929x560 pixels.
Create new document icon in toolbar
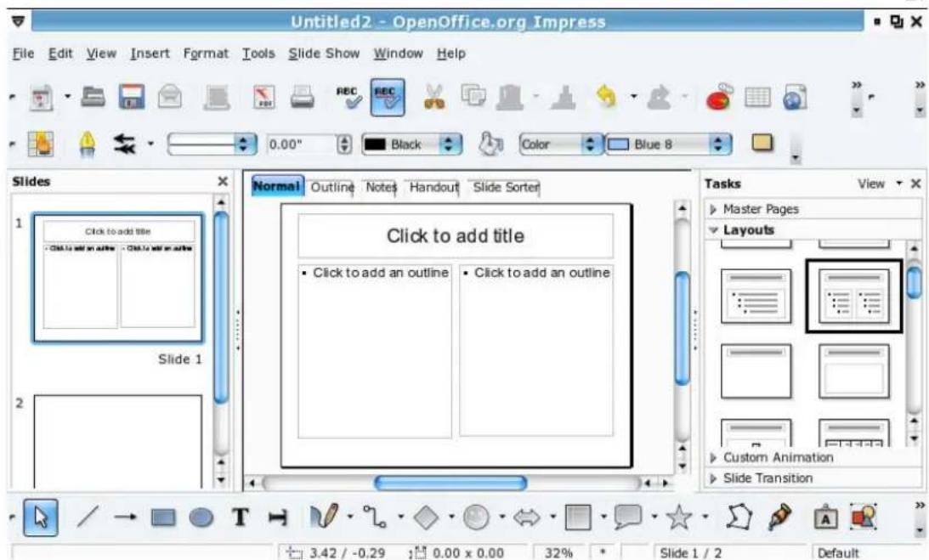[42, 97]
